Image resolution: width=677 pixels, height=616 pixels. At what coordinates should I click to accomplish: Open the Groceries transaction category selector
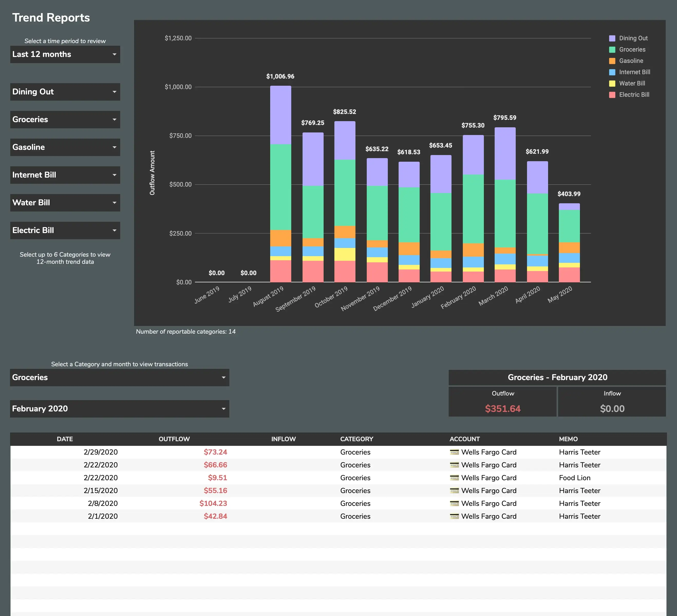pos(119,378)
